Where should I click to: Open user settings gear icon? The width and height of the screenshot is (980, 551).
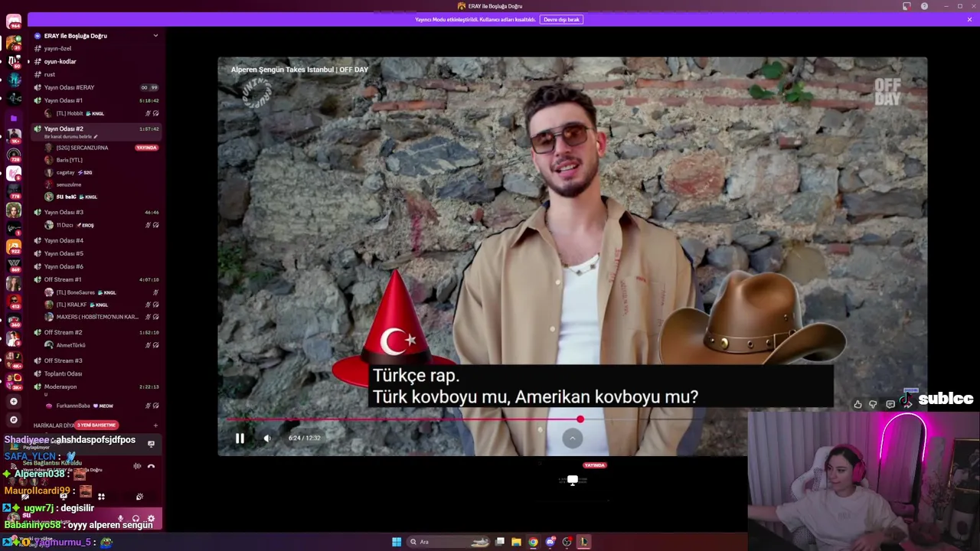pyautogui.click(x=151, y=519)
